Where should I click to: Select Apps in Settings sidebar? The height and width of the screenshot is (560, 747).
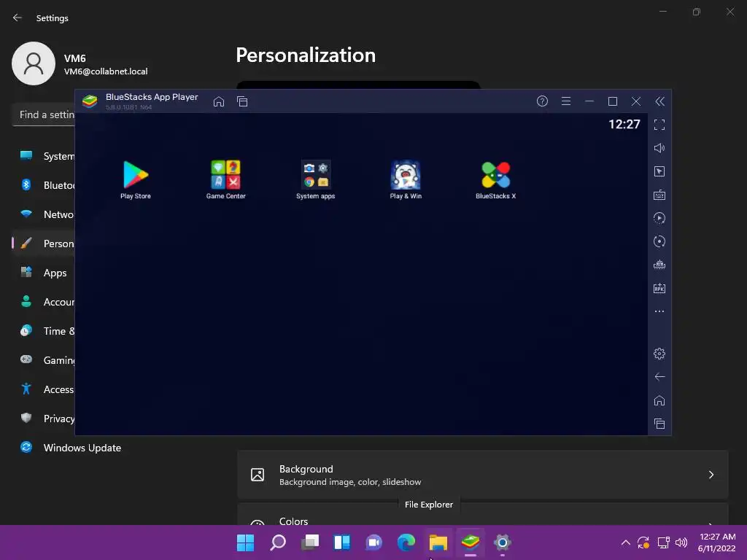point(43,273)
